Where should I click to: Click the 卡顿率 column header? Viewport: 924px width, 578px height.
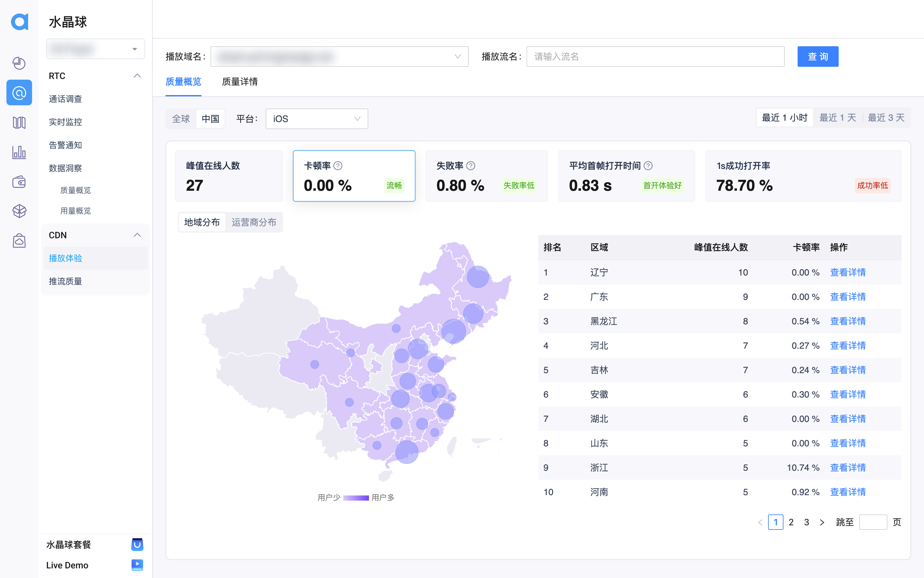click(806, 247)
